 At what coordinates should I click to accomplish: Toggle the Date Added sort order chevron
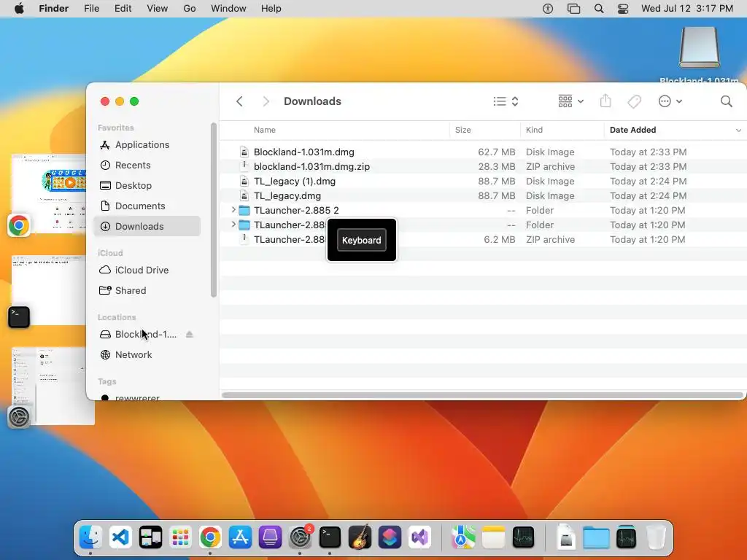(x=738, y=130)
